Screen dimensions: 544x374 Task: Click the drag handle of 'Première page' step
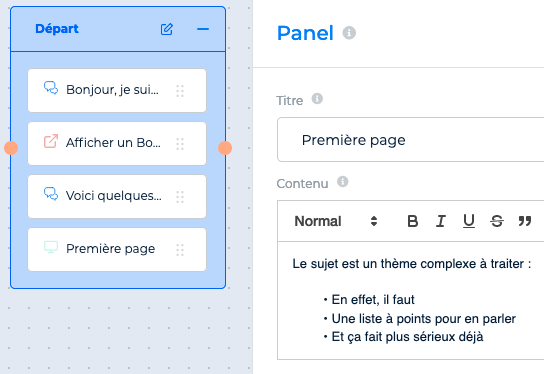point(180,250)
